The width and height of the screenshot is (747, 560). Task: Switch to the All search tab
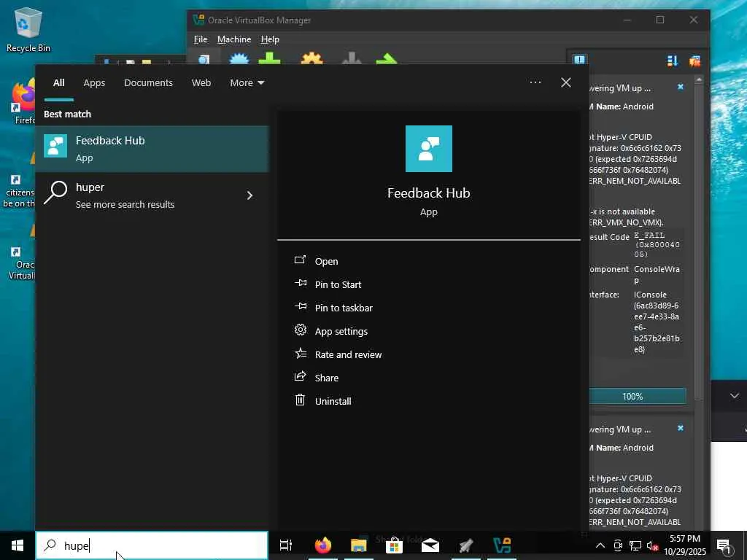(58, 83)
